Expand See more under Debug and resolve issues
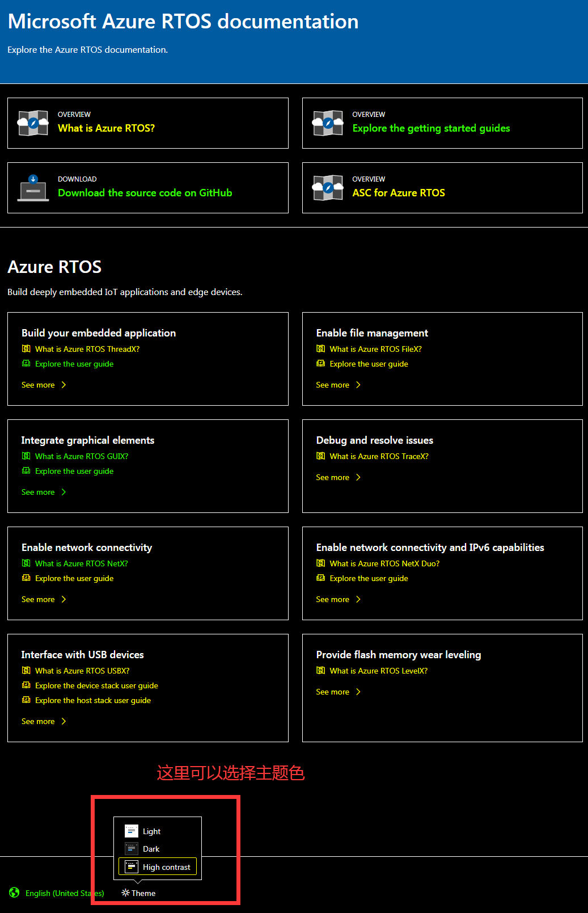The image size is (588, 913). (x=339, y=477)
